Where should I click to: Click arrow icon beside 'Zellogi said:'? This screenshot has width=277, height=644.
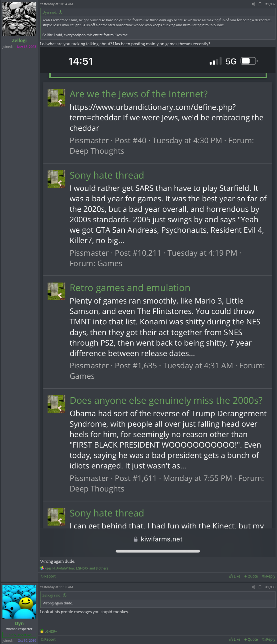pos(65,595)
